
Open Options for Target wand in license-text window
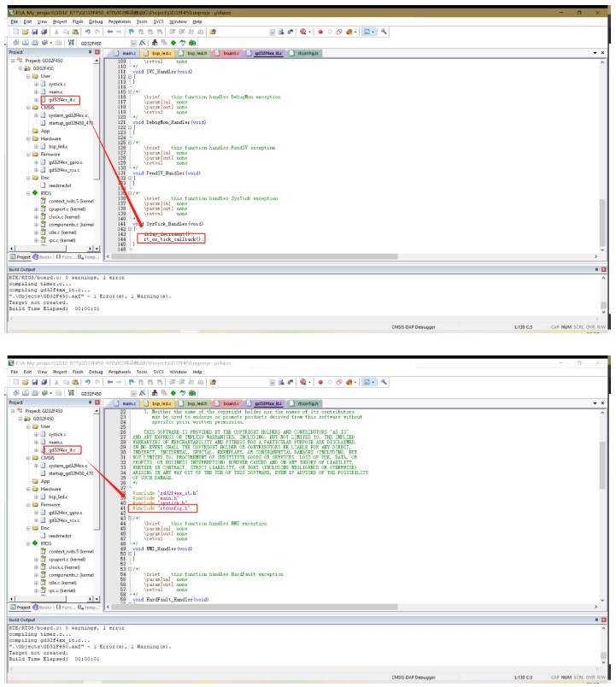pyautogui.click(x=143, y=393)
